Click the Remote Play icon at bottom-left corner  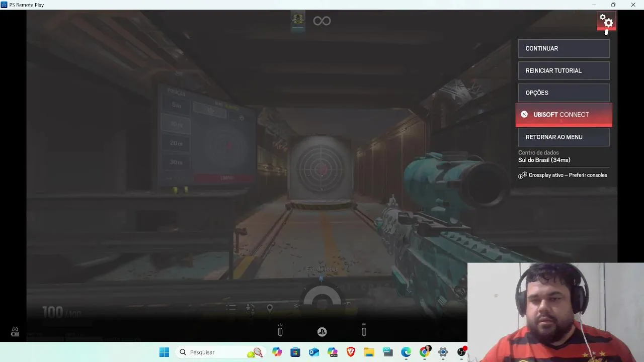tap(15, 332)
